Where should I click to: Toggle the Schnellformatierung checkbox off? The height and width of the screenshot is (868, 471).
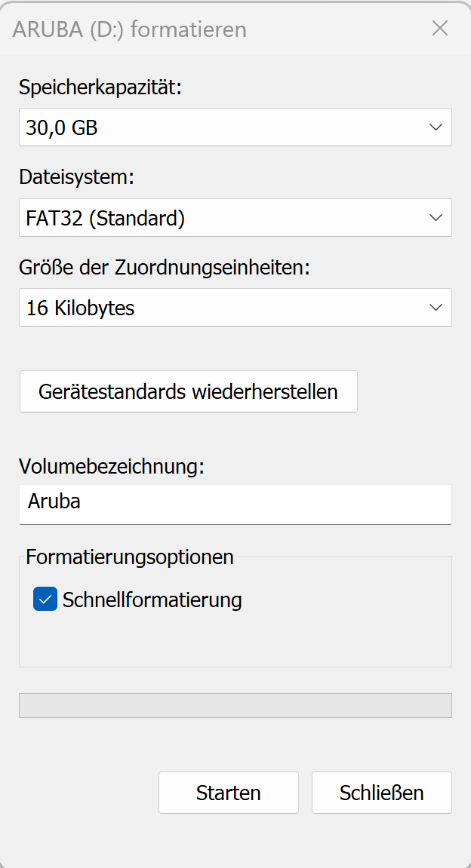tap(45, 599)
